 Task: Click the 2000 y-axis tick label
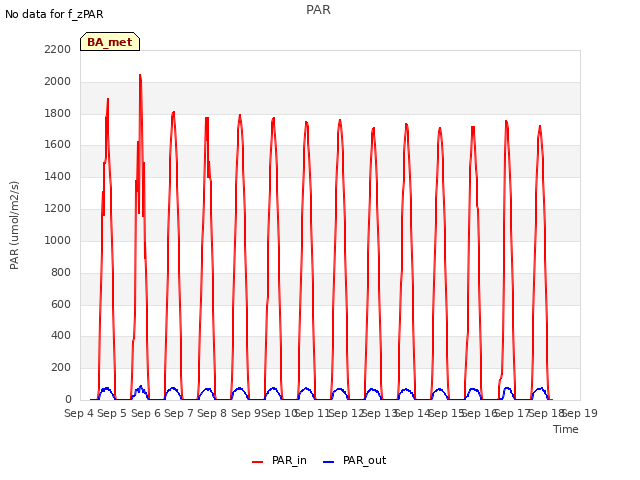pyautogui.click(x=58, y=82)
